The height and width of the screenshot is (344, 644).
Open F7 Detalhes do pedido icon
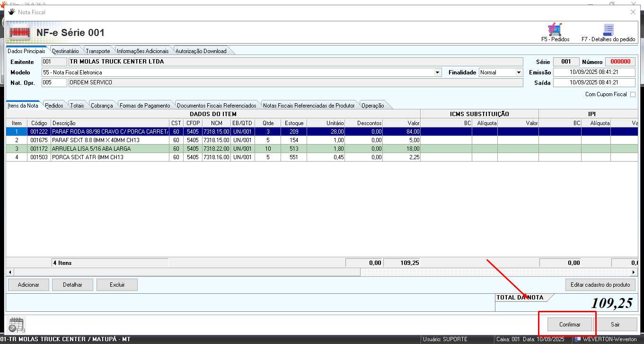608,30
